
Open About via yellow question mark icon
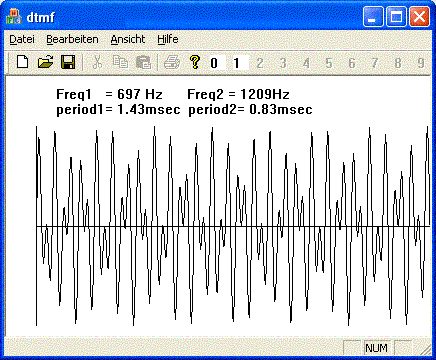(195, 62)
